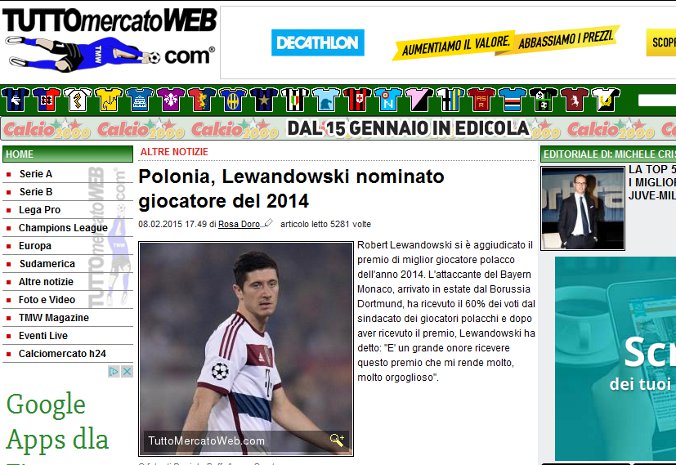The image size is (676, 465).
Task: Click the pencil icon beside Rosa Doro
Action: pyautogui.click(x=268, y=223)
